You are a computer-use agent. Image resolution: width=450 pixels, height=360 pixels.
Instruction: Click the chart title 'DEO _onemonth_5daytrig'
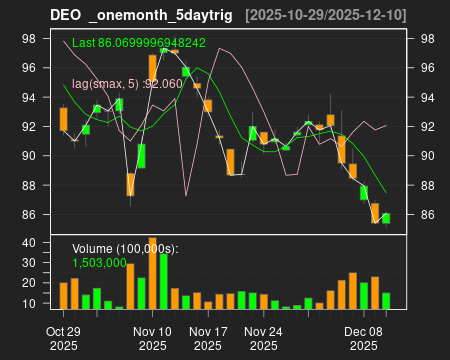pos(141,15)
